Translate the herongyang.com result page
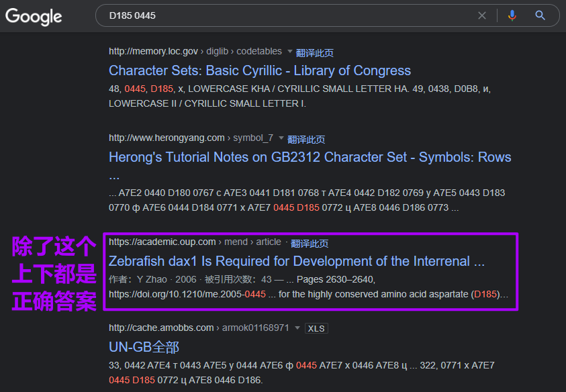The image size is (566, 392). coord(306,140)
